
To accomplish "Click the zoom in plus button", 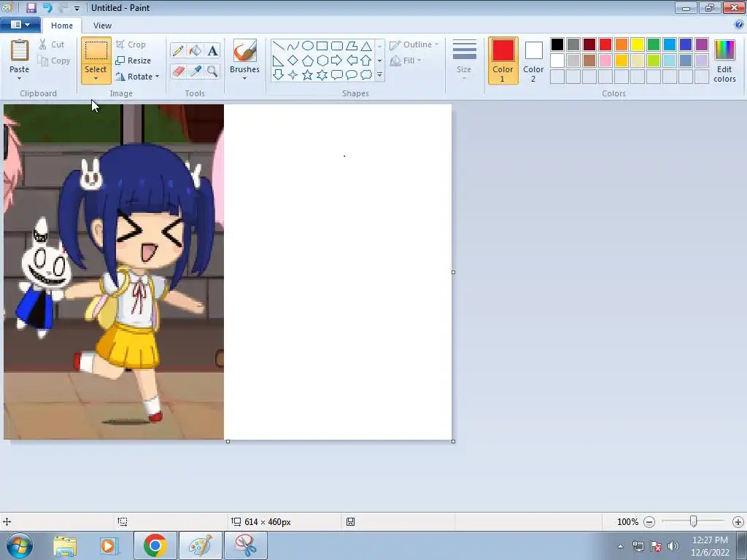I will (738, 522).
